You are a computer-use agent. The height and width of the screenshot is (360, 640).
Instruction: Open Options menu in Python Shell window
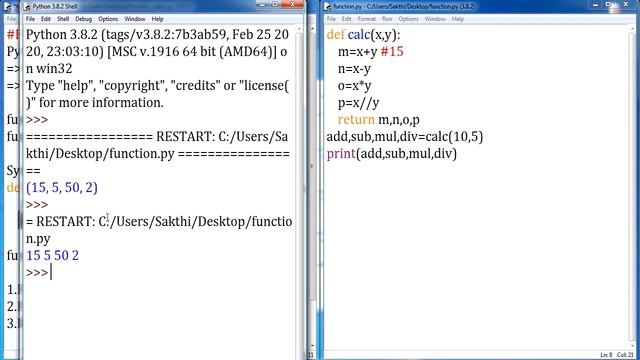tap(108, 19)
